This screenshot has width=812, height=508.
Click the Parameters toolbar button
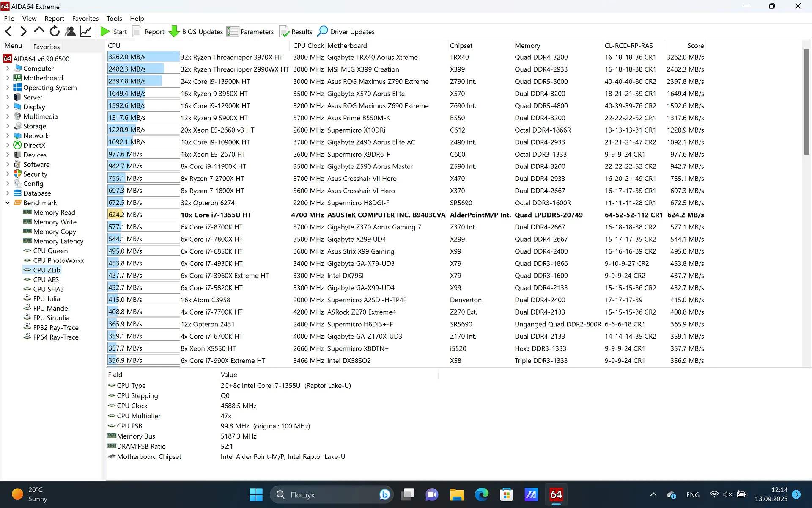tap(250, 32)
